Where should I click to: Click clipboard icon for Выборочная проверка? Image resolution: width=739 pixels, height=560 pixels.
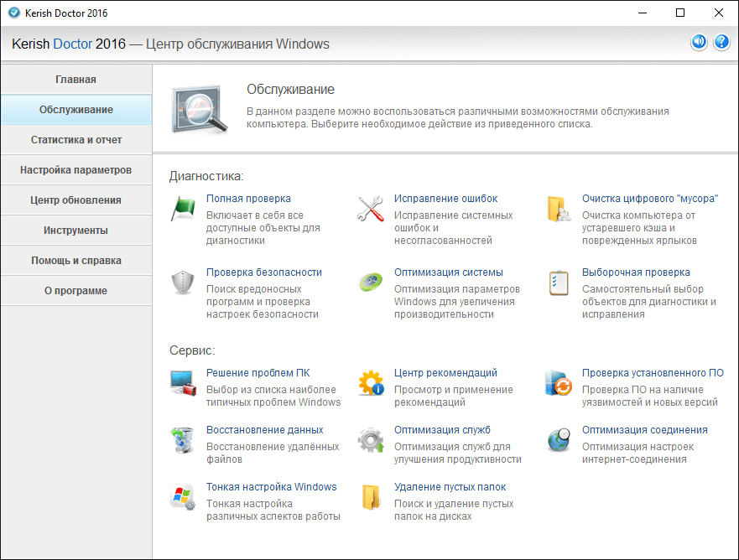559,283
